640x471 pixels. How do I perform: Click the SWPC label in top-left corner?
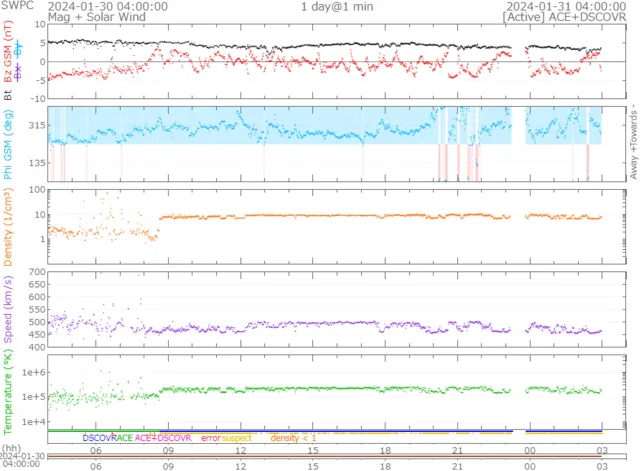click(x=17, y=6)
